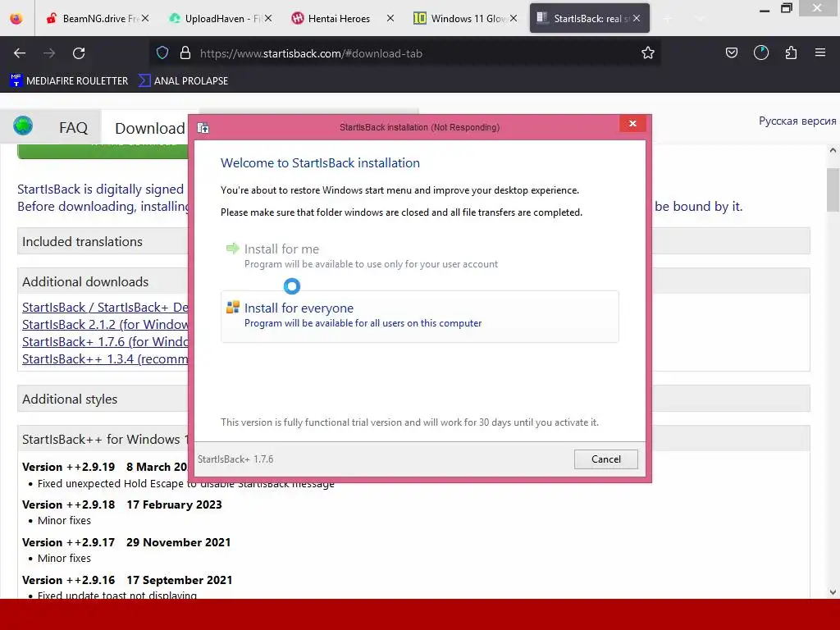Click the padlock site security icon
840x630 pixels.
(x=185, y=52)
